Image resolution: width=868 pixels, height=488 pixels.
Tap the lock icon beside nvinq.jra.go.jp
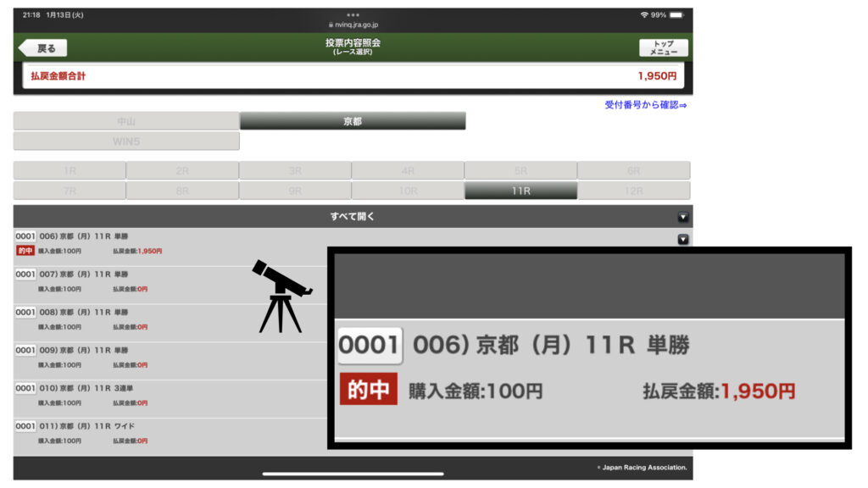point(331,25)
